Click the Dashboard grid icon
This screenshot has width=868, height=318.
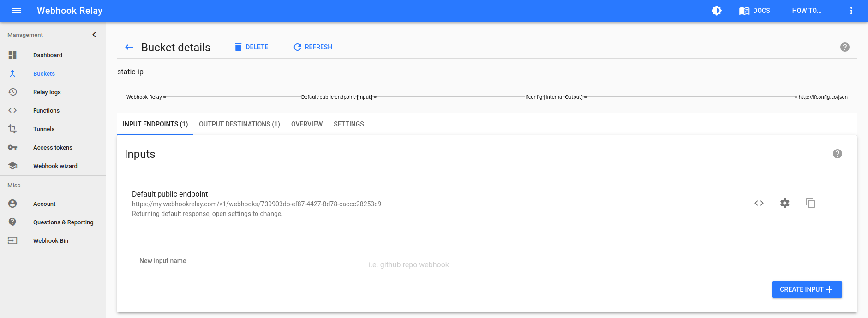tap(12, 55)
